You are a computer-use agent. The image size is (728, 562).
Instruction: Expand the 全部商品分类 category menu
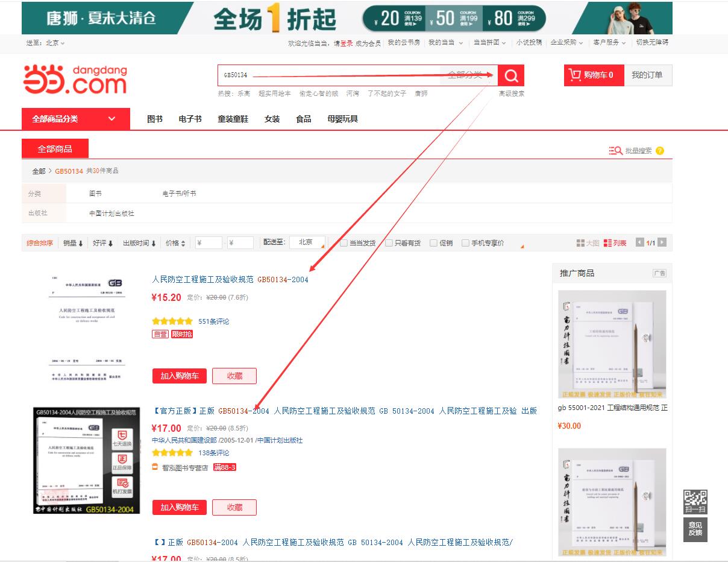click(x=75, y=119)
